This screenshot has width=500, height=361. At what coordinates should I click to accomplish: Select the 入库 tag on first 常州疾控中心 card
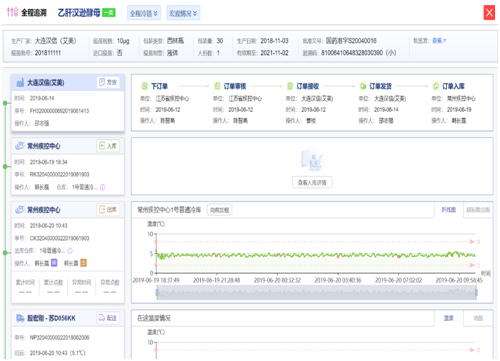108,146
